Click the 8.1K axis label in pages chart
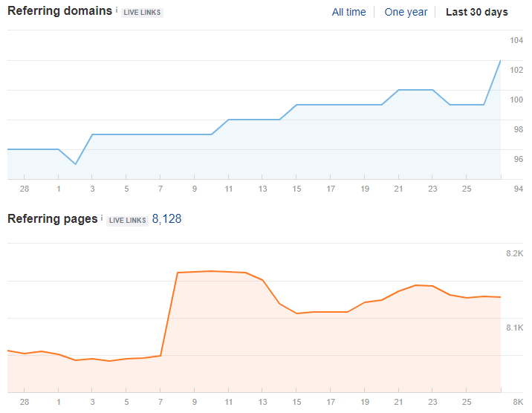Screen dimensions: 532x413 [x=514, y=328]
